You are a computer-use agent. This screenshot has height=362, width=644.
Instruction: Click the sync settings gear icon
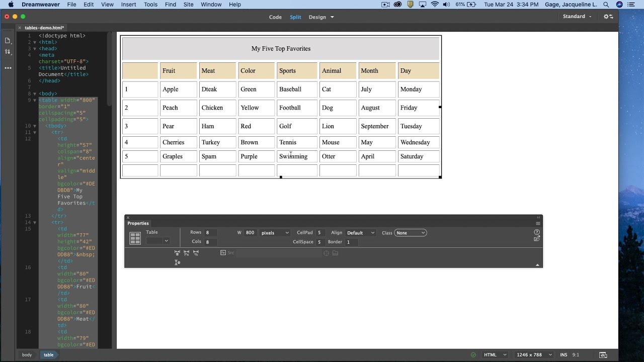[608, 17]
